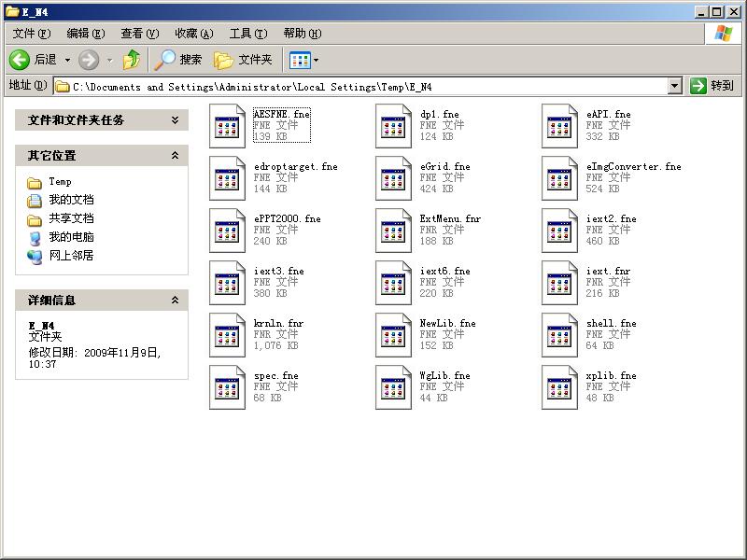Select the xplib.fne file icon

tap(559, 387)
